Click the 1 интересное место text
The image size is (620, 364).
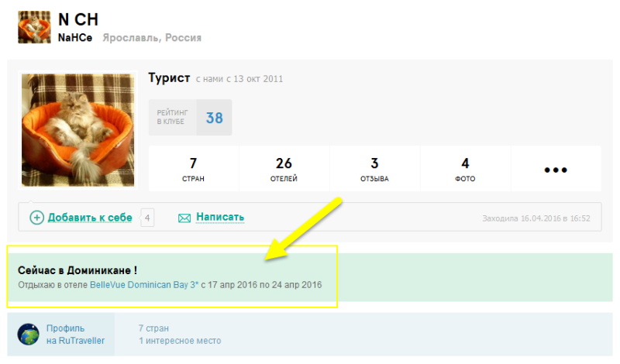[x=180, y=341]
